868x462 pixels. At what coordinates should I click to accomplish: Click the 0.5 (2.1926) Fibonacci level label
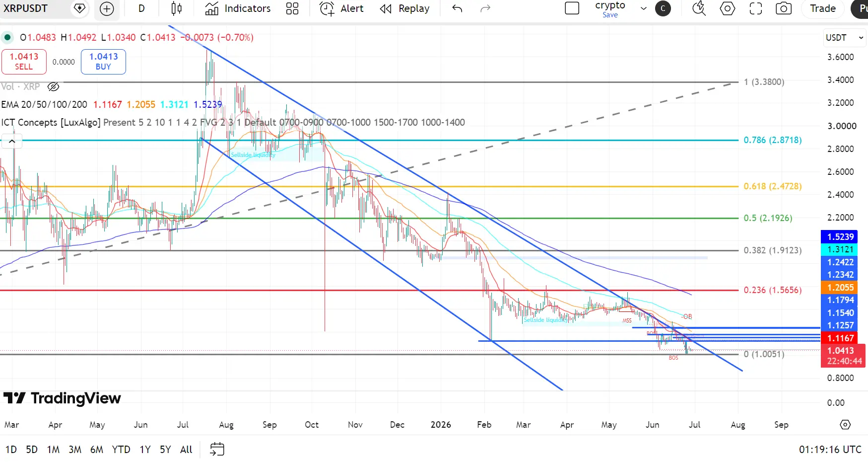pos(768,218)
